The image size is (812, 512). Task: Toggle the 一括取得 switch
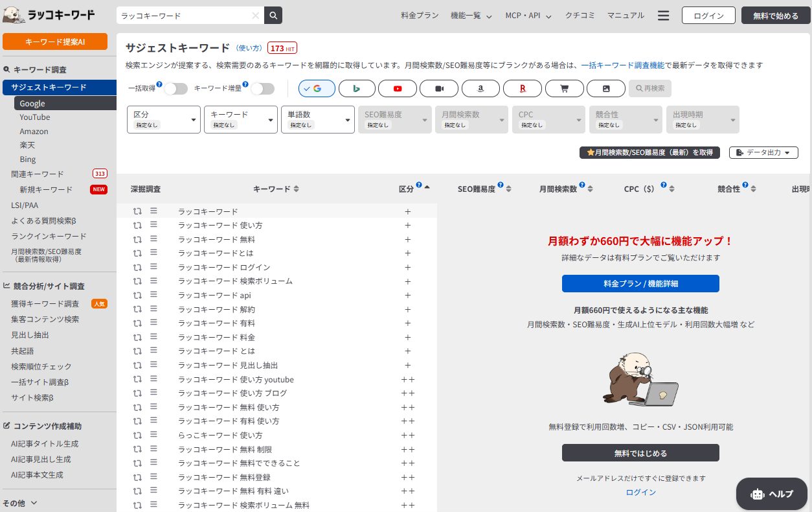point(175,89)
